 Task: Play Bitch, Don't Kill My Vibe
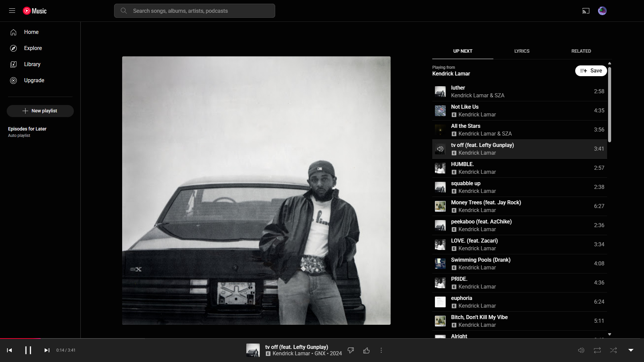pos(519,321)
